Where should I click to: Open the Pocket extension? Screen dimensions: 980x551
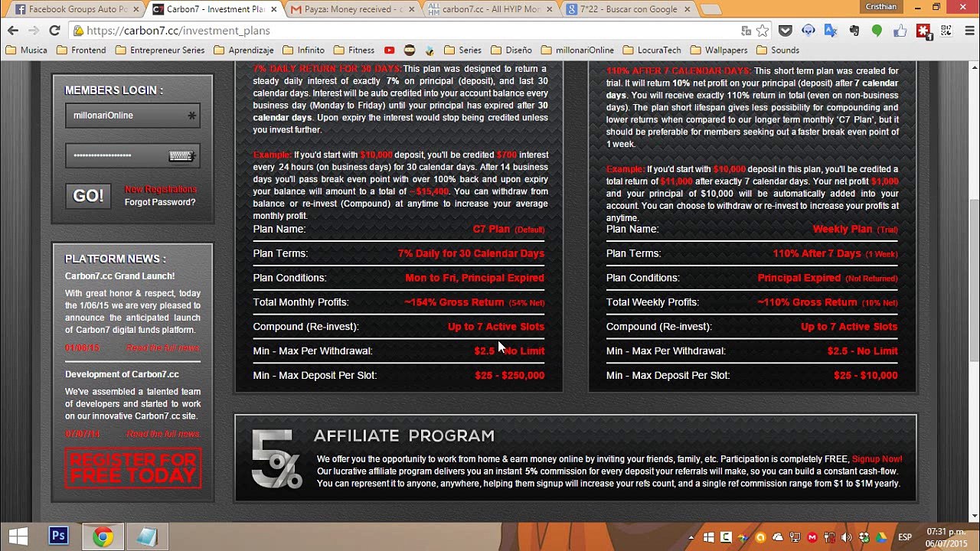click(785, 31)
